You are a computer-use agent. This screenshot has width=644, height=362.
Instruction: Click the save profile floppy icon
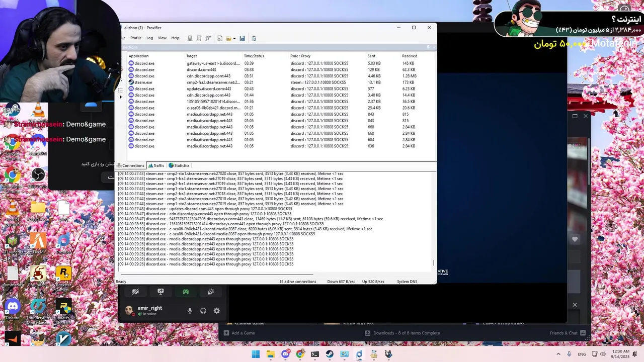[x=242, y=38]
